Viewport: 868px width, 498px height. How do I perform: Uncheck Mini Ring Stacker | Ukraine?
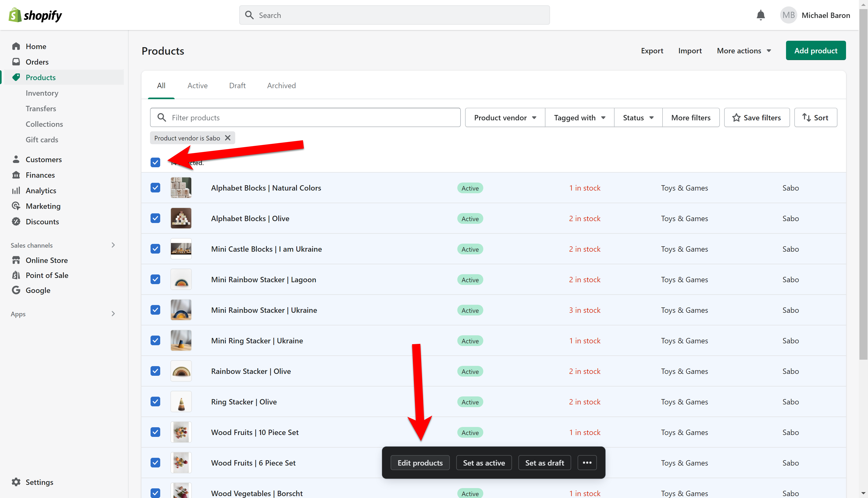(155, 340)
